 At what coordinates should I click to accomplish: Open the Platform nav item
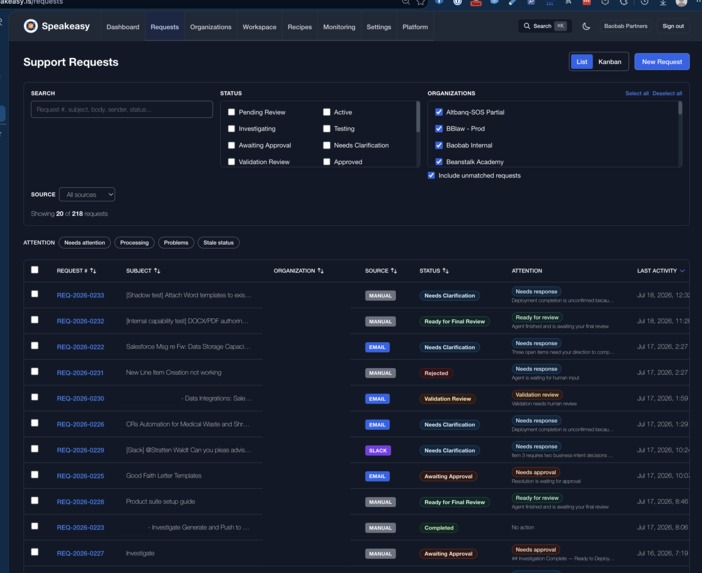[x=415, y=27]
